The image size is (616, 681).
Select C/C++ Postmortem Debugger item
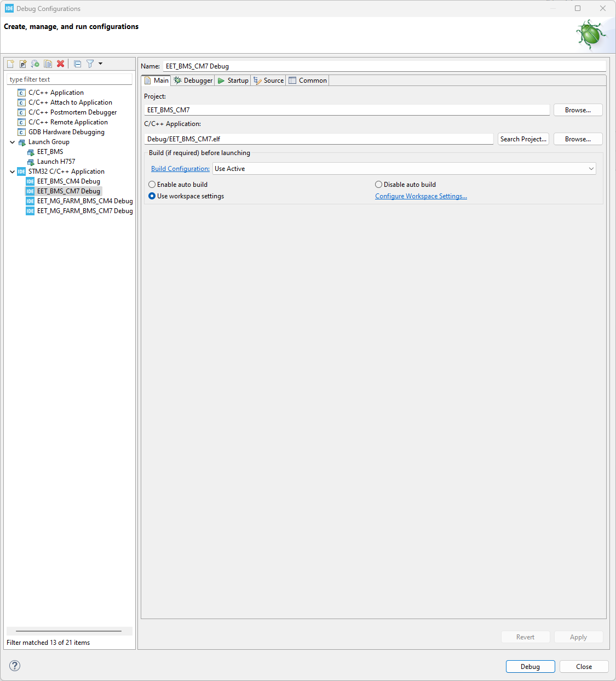tap(72, 112)
